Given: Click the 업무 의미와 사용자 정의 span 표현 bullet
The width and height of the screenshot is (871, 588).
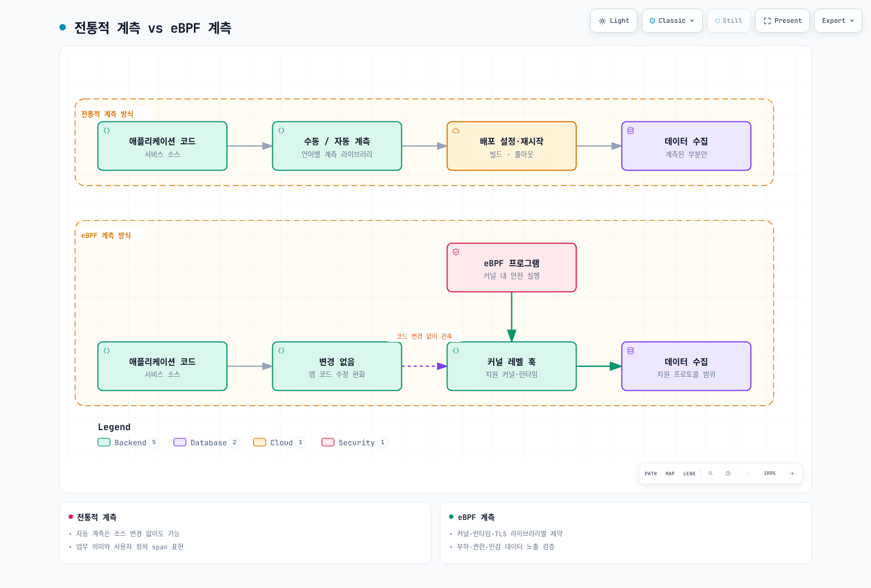Looking at the screenshot, I should (x=130, y=547).
